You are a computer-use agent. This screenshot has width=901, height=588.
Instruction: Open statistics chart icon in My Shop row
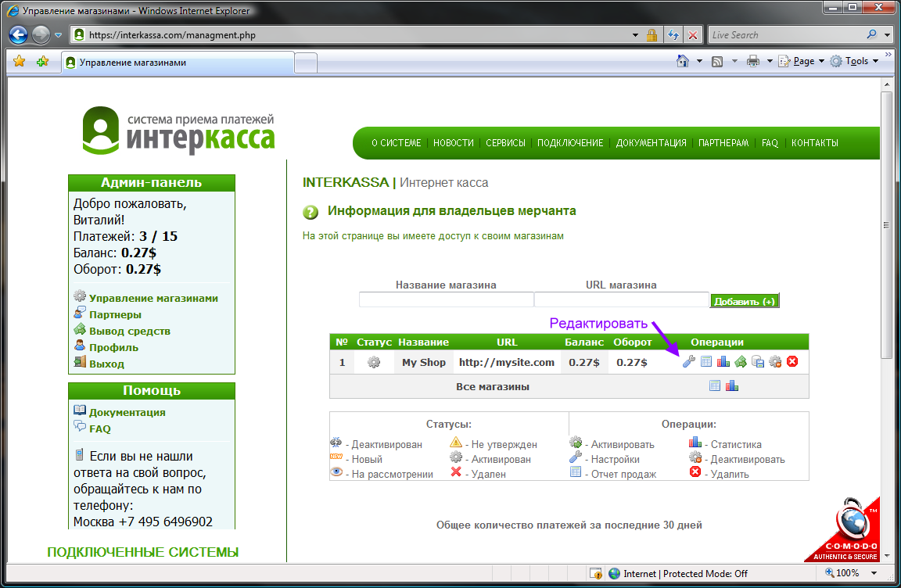pyautogui.click(x=723, y=362)
